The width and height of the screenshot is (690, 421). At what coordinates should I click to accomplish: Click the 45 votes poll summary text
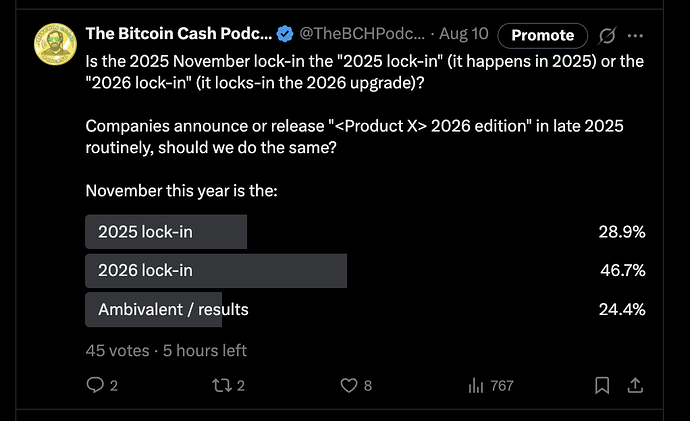(117, 351)
